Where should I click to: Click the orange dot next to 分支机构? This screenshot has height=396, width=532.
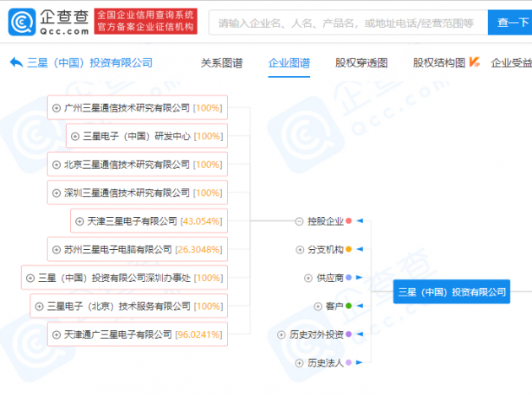tap(349, 249)
